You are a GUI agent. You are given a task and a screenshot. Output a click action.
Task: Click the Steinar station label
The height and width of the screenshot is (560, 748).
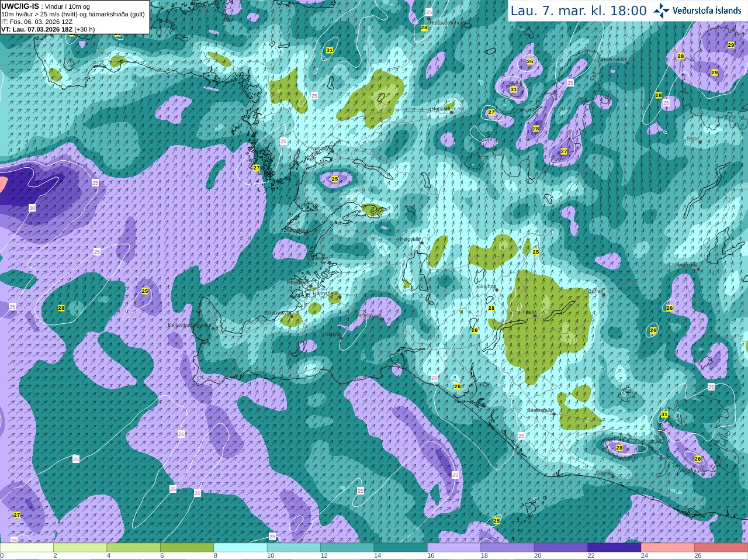604,473
